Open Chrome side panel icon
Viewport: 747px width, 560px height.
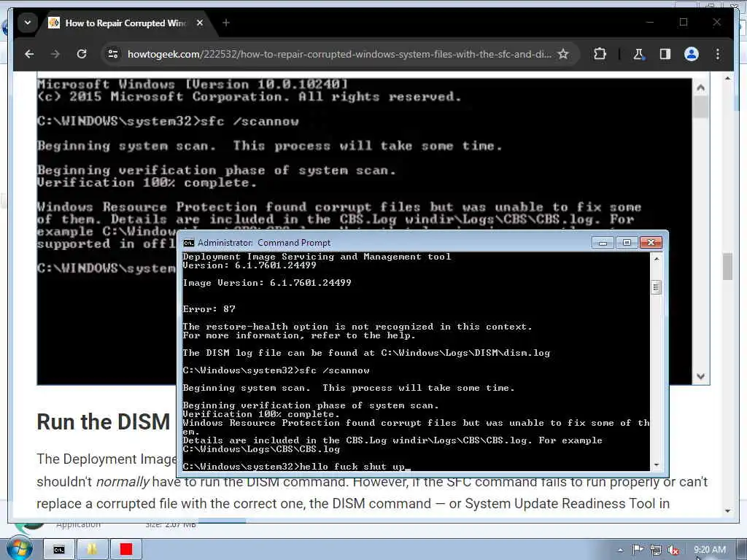click(665, 54)
